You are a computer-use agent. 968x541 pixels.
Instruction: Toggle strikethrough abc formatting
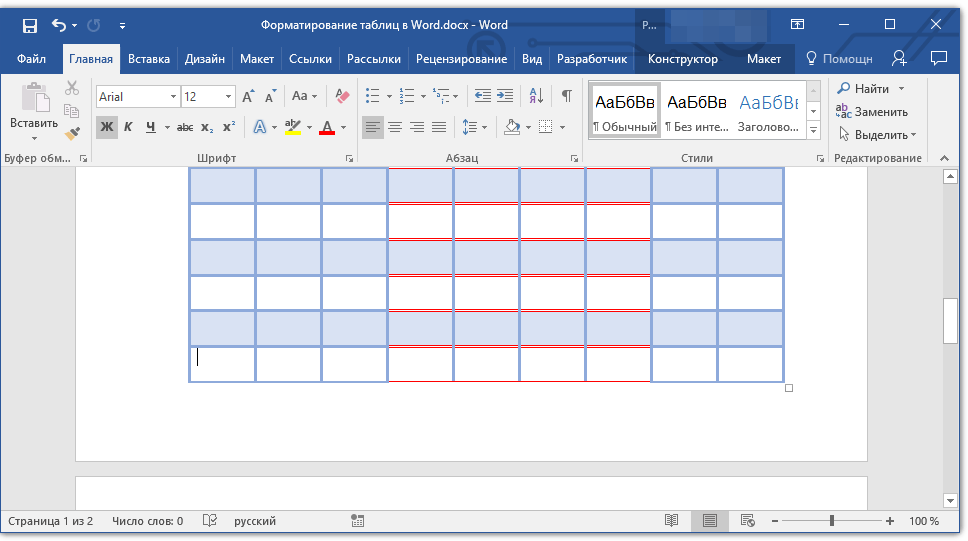tap(185, 127)
